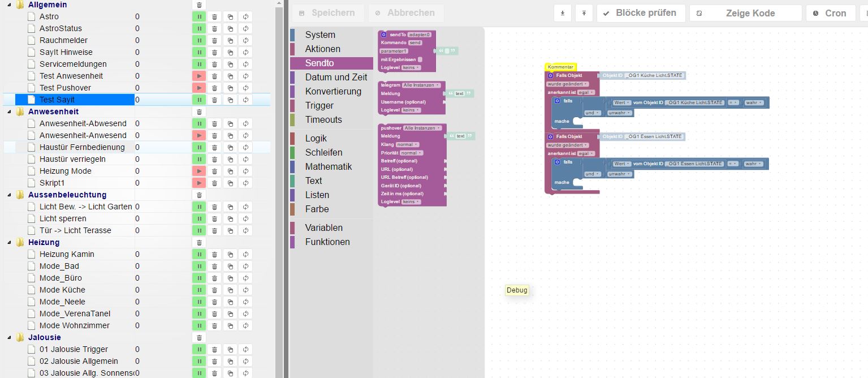Viewport: 868px width, 378px height.
Task: Open the pushover Alle Instanzen dropdown
Action: (421, 128)
